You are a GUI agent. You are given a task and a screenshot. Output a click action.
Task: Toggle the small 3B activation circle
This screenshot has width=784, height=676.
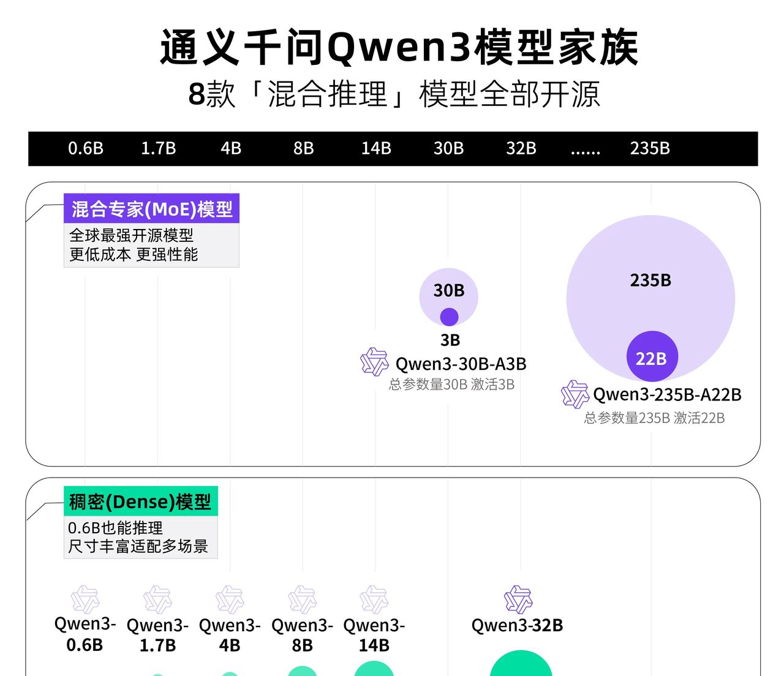click(x=449, y=317)
